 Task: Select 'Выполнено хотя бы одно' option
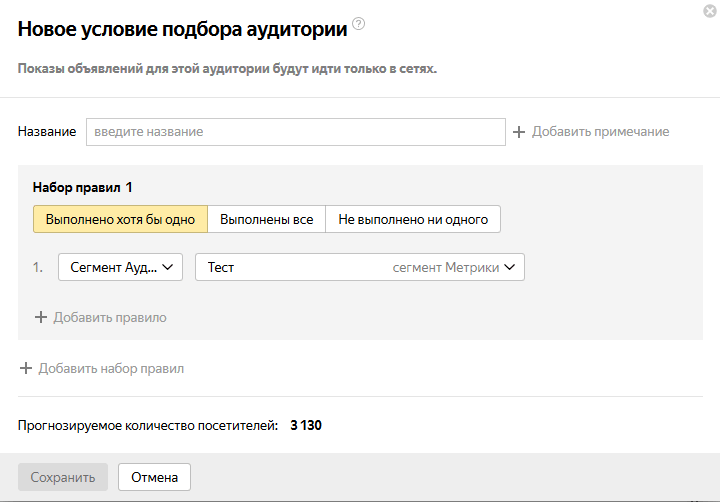(120, 219)
